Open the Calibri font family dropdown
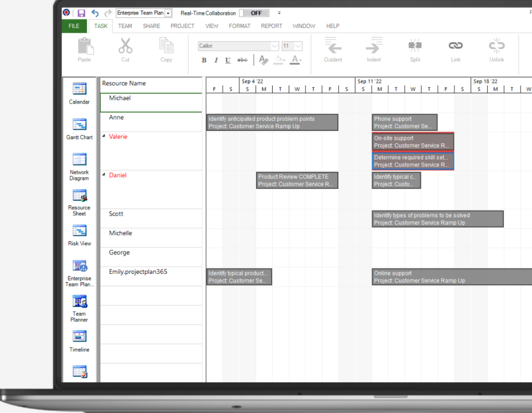This screenshot has width=532, height=413. pyautogui.click(x=275, y=46)
